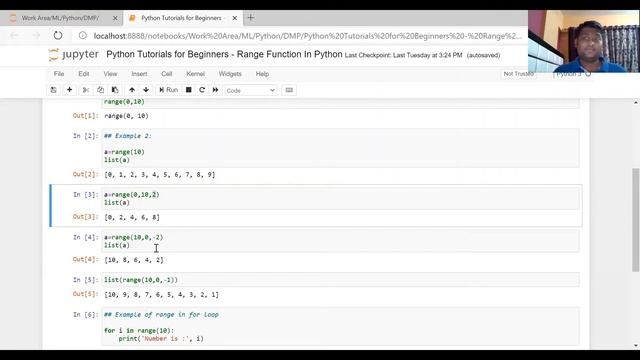640x360 pixels.
Task: Open the Help menu
Action: (x=262, y=74)
